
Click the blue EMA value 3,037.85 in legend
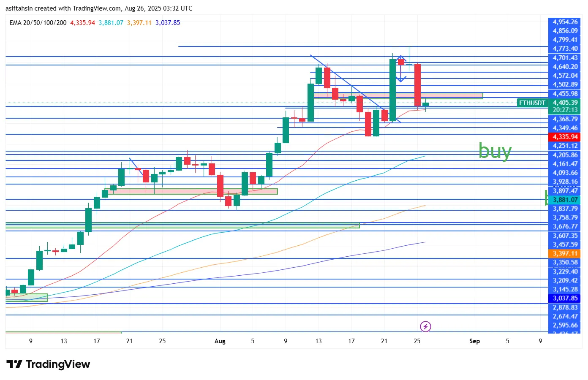pyautogui.click(x=168, y=23)
